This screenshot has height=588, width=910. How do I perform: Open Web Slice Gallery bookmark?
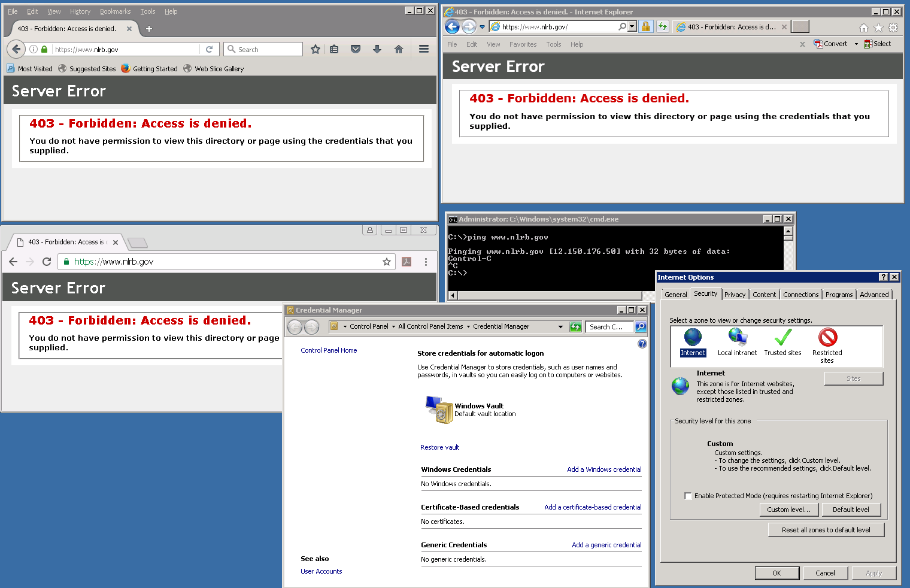214,69
